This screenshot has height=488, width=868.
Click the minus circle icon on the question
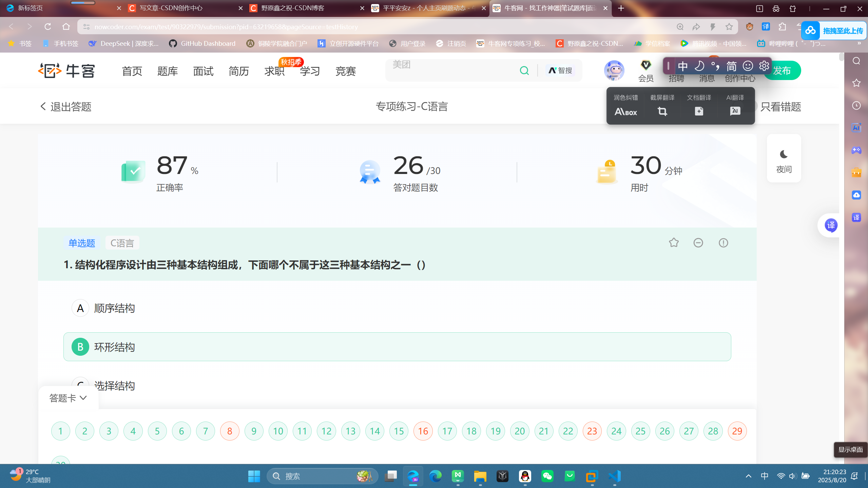698,243
